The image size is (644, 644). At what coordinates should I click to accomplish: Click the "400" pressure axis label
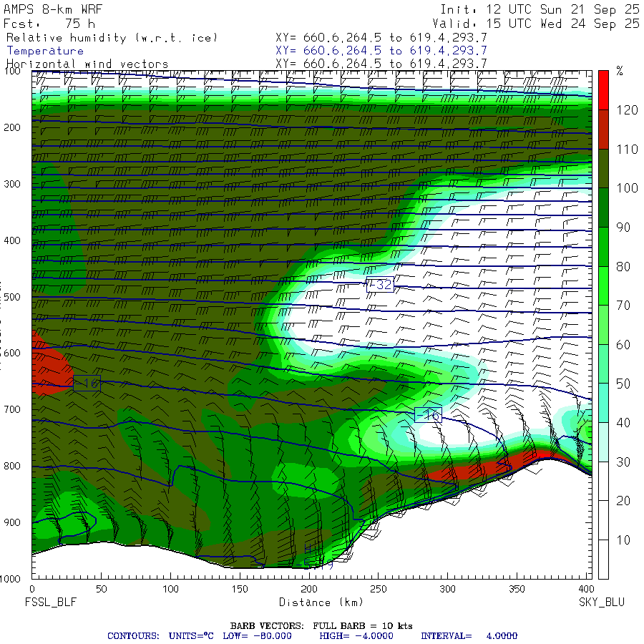coord(12,240)
